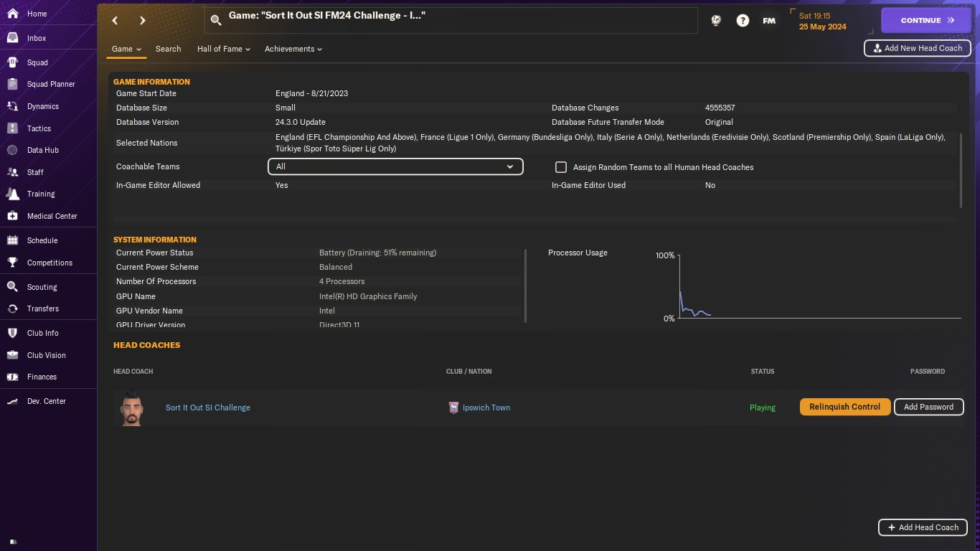This screenshot has height=551, width=980.
Task: Click the Data Hub icon
Action: pyautogui.click(x=12, y=150)
